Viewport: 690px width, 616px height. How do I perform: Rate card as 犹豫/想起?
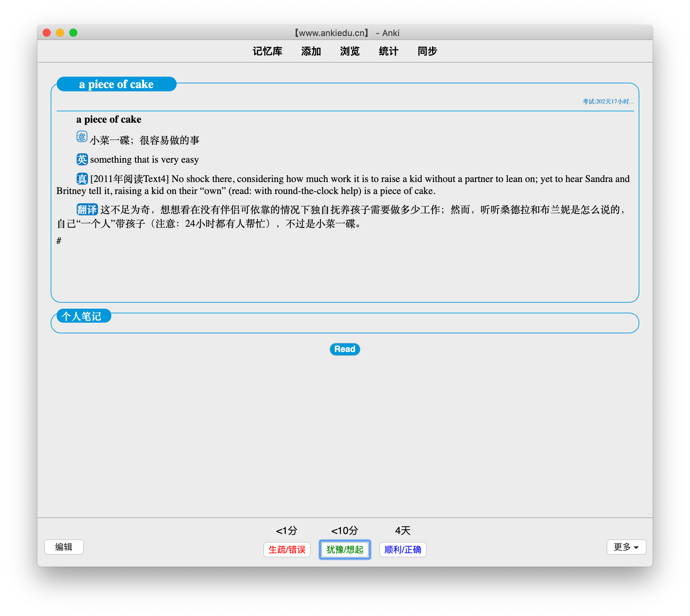[345, 549]
